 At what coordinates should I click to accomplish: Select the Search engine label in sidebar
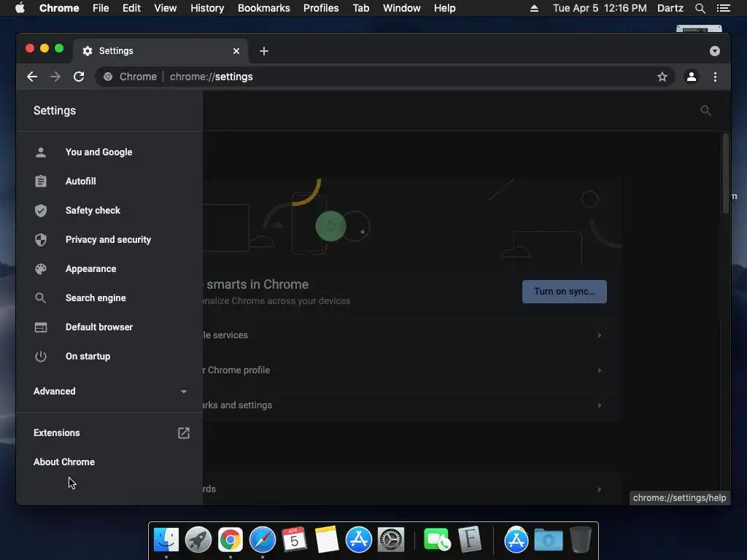96,297
